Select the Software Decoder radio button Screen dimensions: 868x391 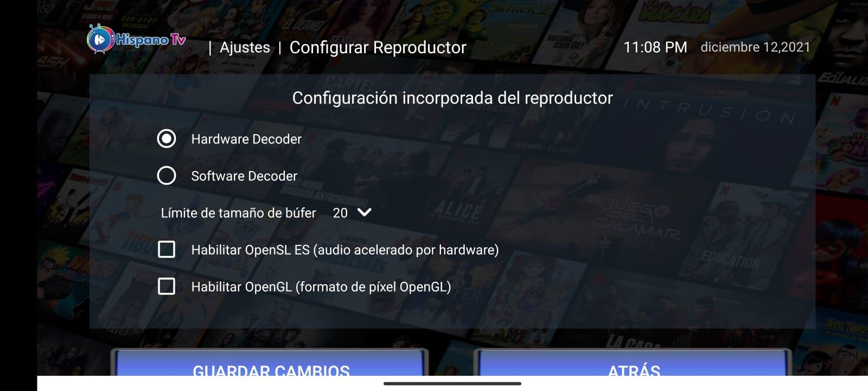pos(167,175)
